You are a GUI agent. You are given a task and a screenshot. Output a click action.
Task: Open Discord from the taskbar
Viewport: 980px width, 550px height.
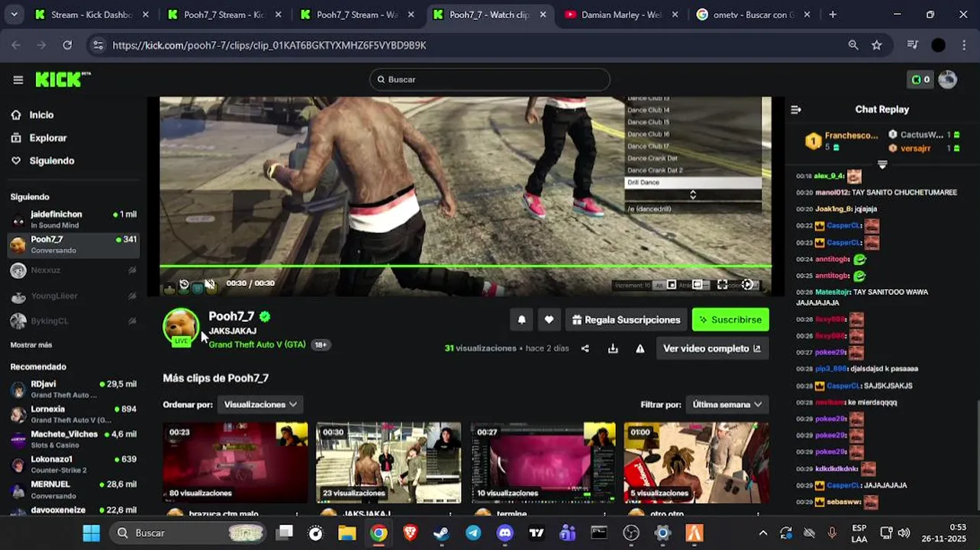505,533
